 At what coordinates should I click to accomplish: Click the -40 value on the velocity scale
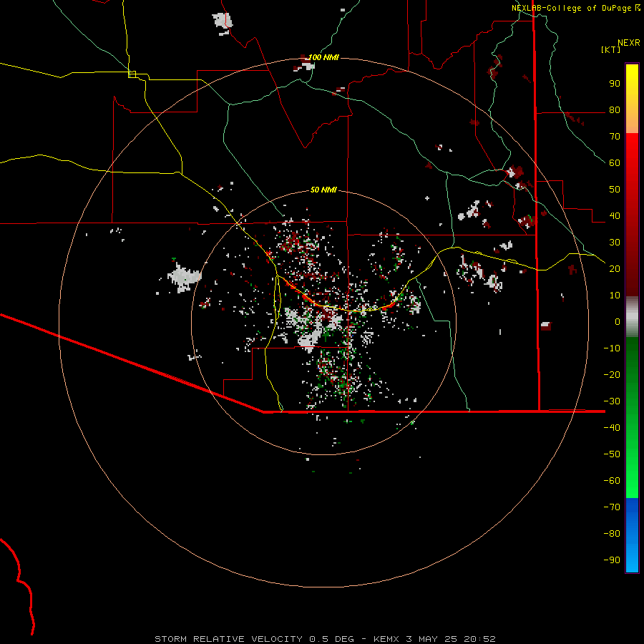coord(612,428)
